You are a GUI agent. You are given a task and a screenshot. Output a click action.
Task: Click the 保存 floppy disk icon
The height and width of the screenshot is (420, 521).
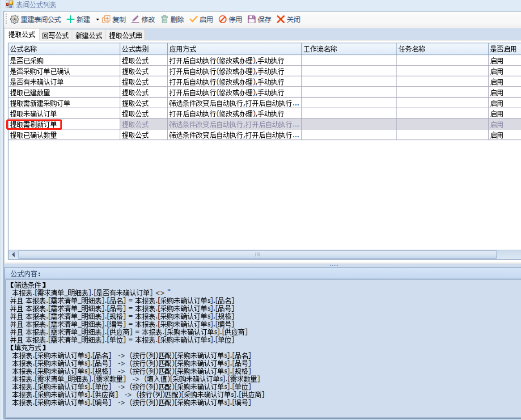click(x=251, y=20)
